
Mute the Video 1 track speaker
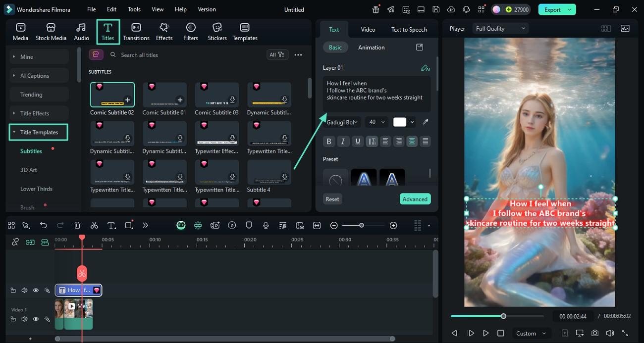pyautogui.click(x=24, y=319)
